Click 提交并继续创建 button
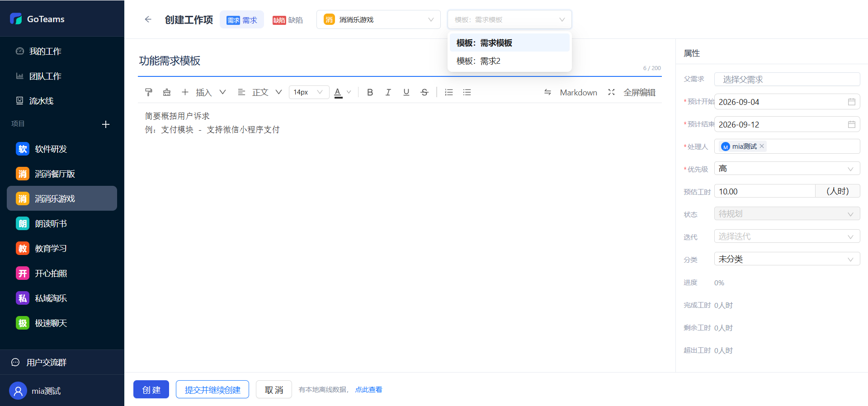The height and width of the screenshot is (406, 868). point(212,390)
